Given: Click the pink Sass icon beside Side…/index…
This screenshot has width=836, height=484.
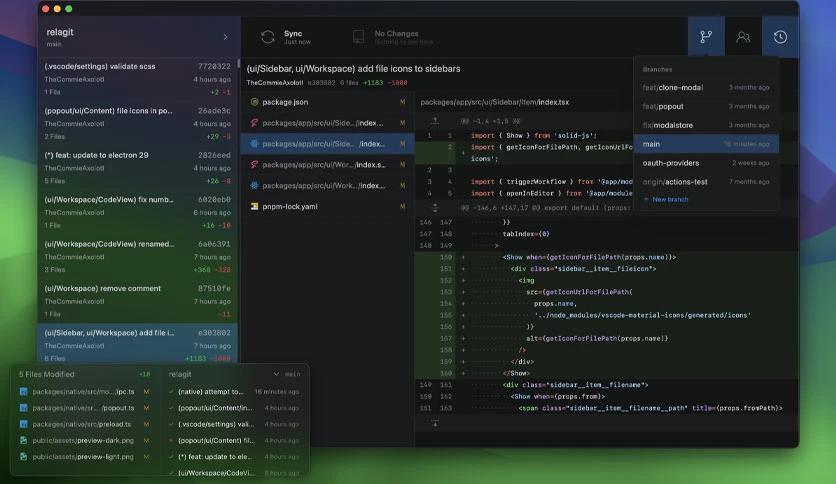Looking at the screenshot, I should (254, 123).
